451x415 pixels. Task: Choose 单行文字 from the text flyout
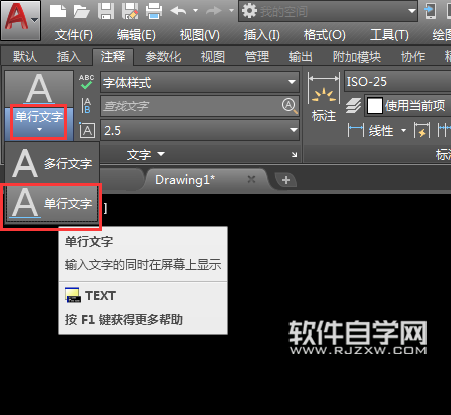pyautogui.click(x=52, y=203)
